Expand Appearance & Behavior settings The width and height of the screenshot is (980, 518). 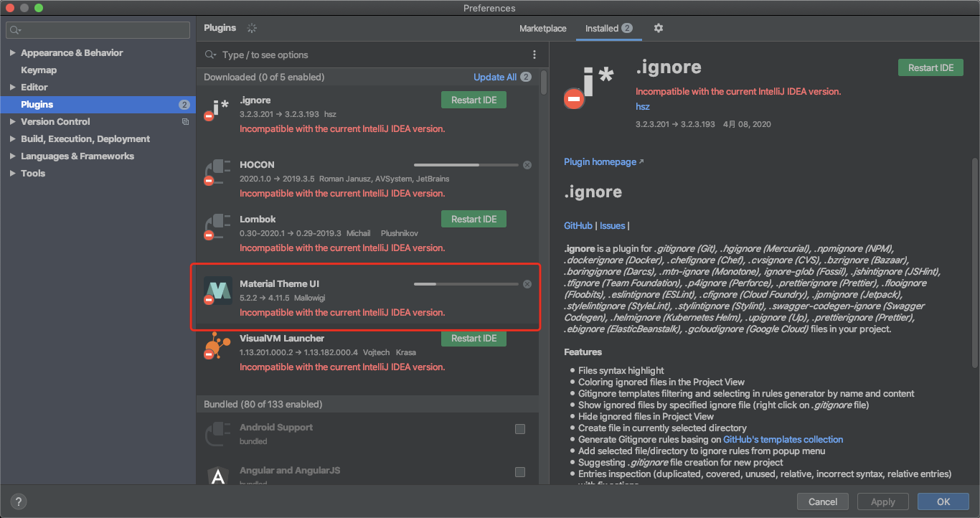point(12,53)
